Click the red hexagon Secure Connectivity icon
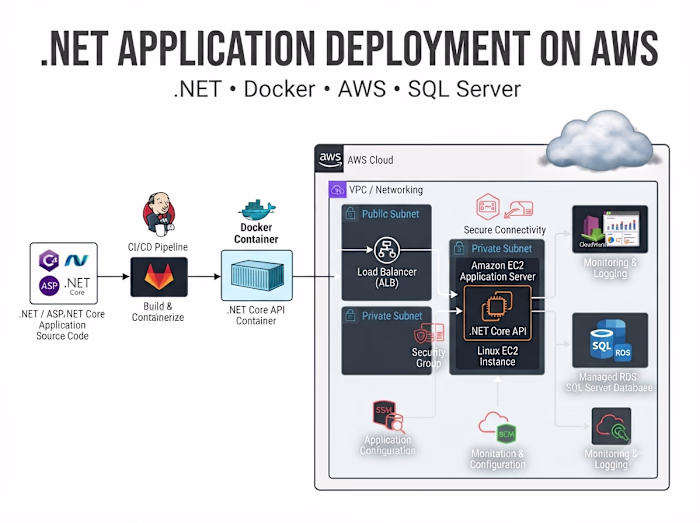This screenshot has width=700, height=523. pyautogui.click(x=488, y=207)
